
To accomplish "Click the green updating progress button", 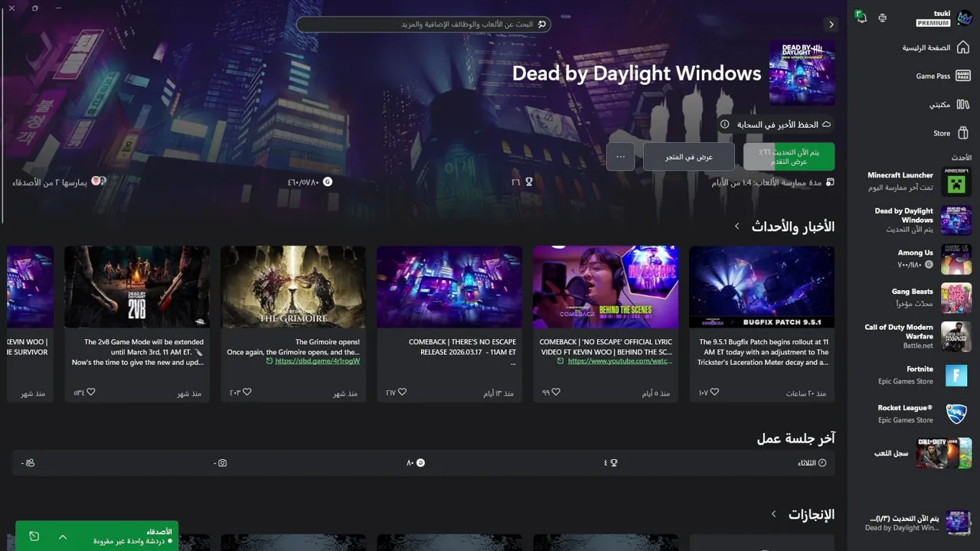I will click(789, 157).
